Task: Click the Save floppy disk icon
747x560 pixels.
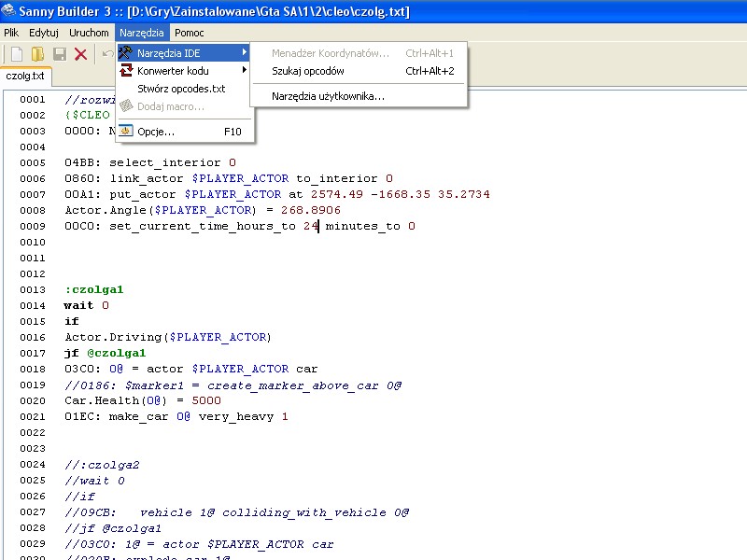Action: tap(59, 54)
